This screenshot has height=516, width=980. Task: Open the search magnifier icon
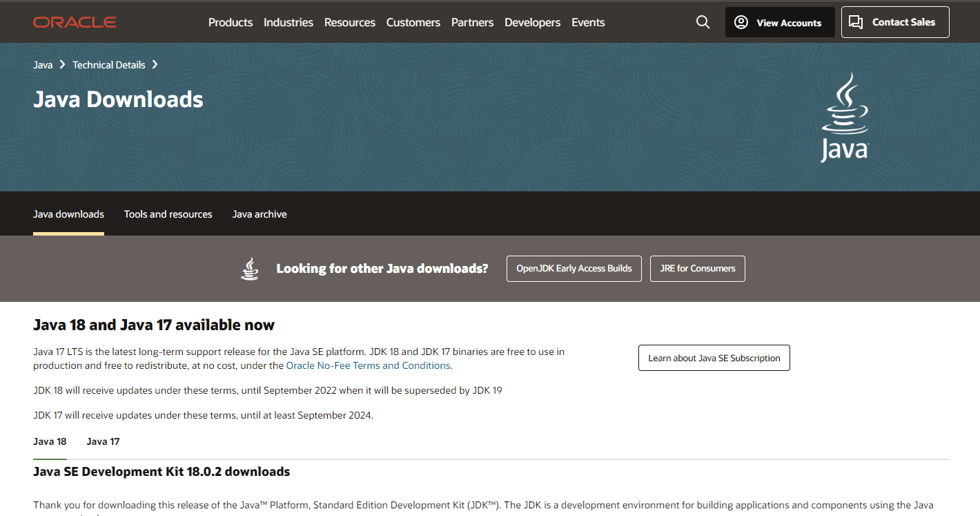703,22
